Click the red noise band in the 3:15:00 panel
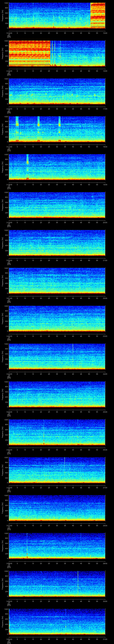The image size is (114, 644). pos(30,54)
